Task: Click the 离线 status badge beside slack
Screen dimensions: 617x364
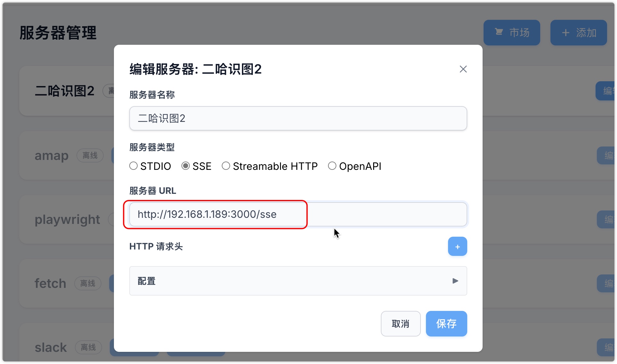Action: coord(88,347)
